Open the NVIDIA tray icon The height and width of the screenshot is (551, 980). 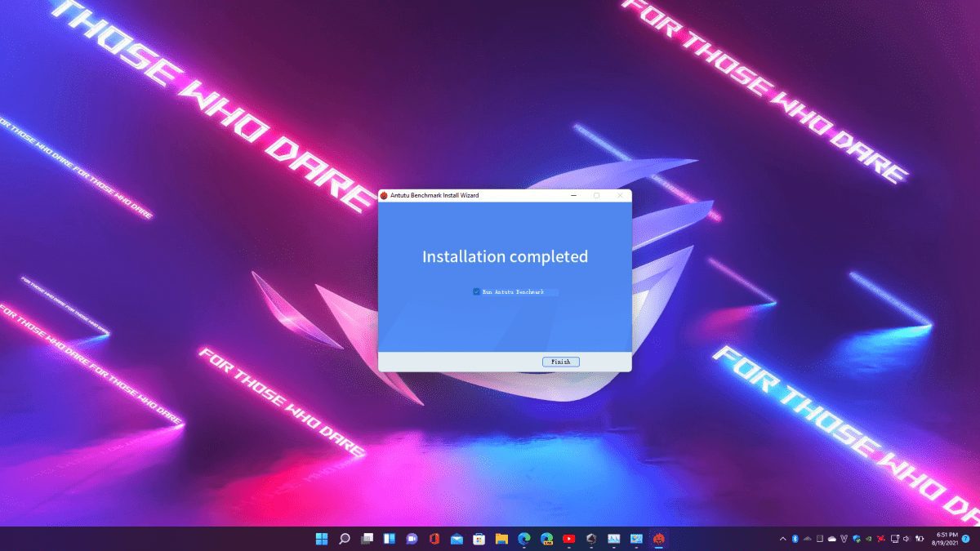click(x=869, y=539)
